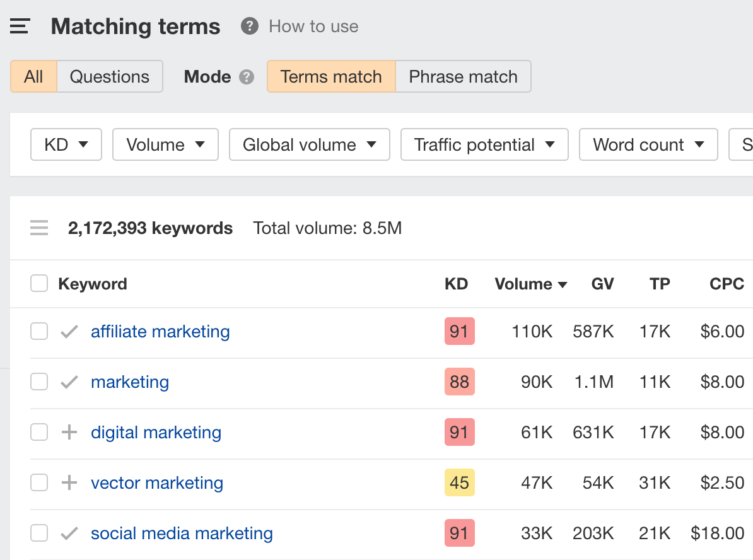Screen dimensions: 753x560
Task: Switch to the Questions tab
Action: click(x=110, y=76)
